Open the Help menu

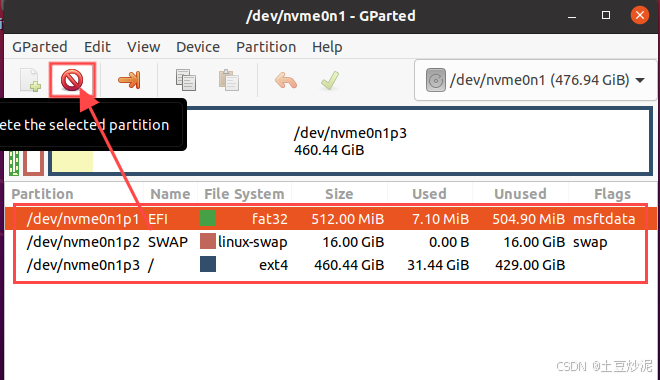coord(327,47)
